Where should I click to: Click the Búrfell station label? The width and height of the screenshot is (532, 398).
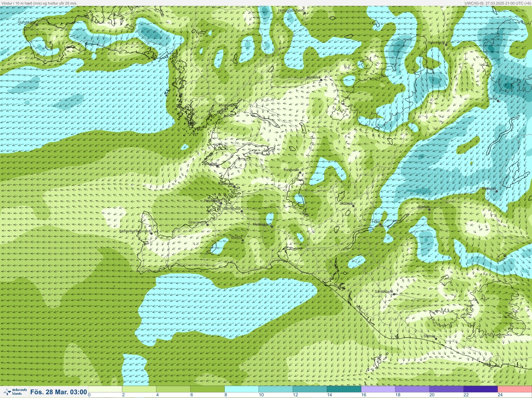[424, 206]
